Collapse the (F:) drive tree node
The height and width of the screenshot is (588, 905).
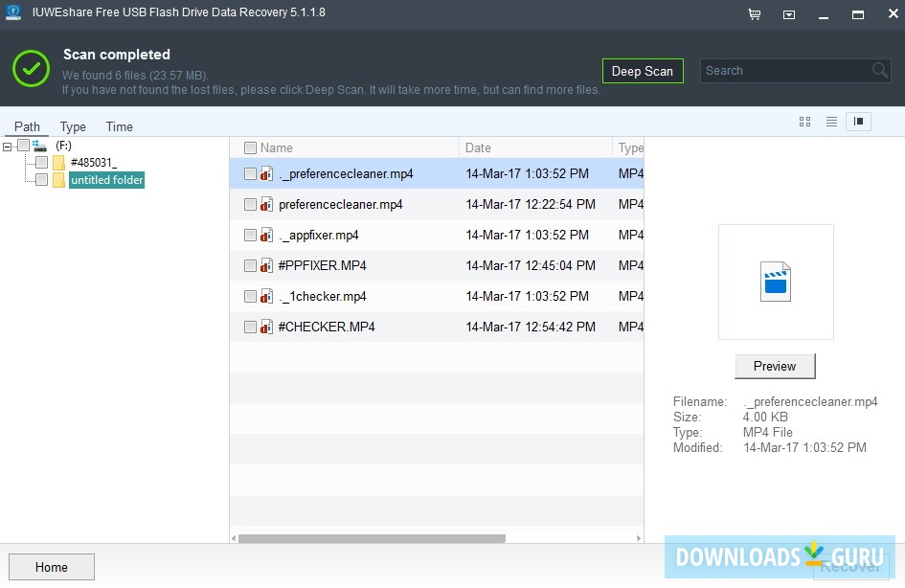(x=7, y=145)
